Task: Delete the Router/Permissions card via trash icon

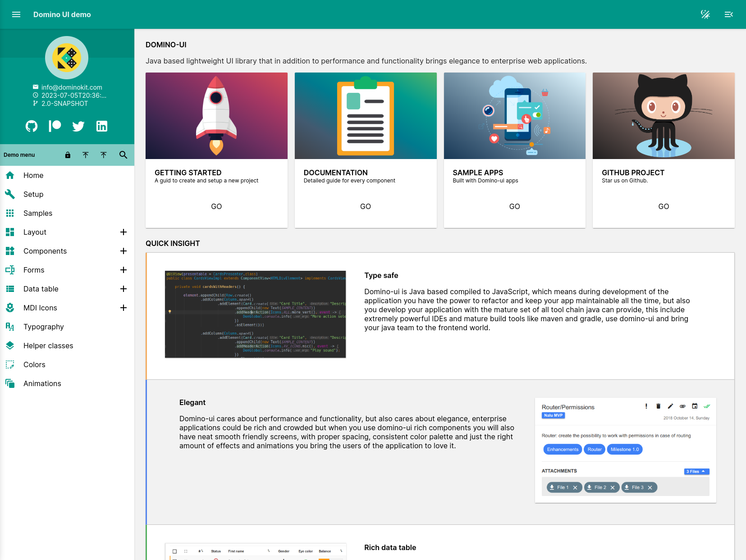Action: [x=658, y=406]
